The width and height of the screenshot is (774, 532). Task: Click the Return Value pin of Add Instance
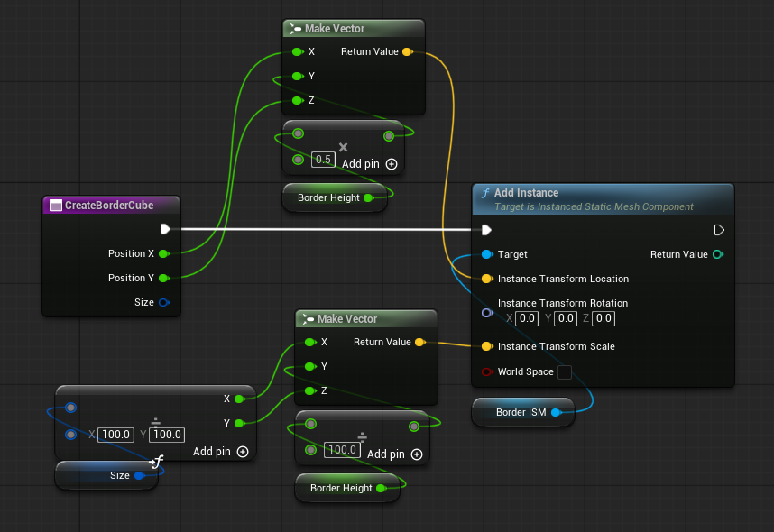coord(717,254)
